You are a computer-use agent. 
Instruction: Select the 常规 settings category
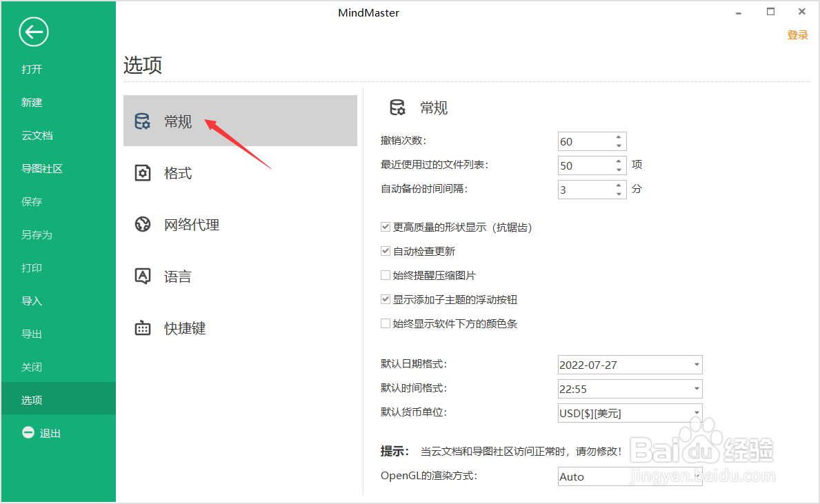(x=240, y=121)
